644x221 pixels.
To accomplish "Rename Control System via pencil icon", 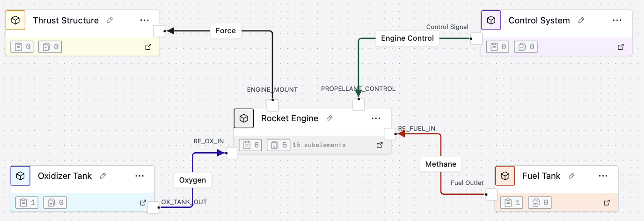I will 581,20.
